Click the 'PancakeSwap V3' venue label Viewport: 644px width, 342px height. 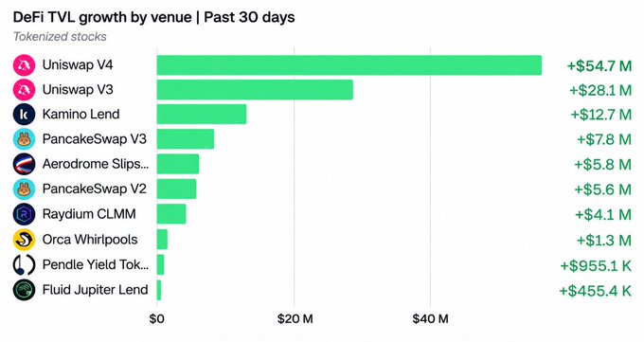point(95,139)
